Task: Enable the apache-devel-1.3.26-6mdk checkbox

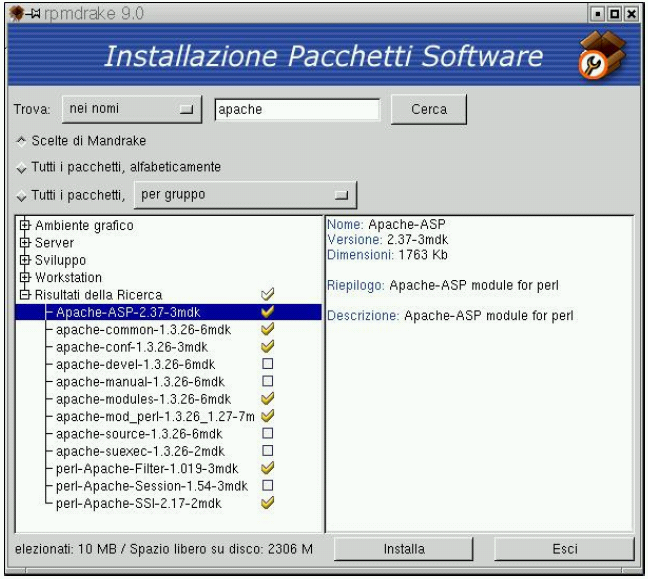Action: pos(267,364)
